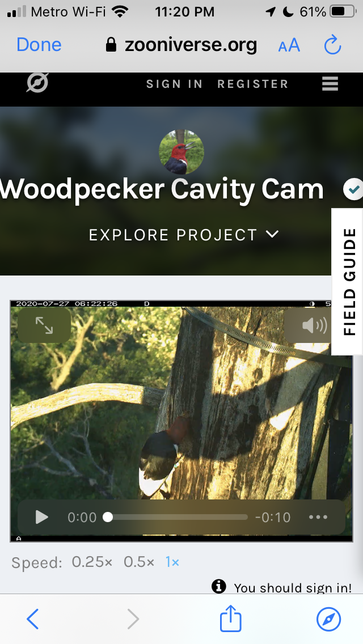Tap Done to close the browser view
Image resolution: width=363 pixels, height=644 pixels.
(x=39, y=45)
